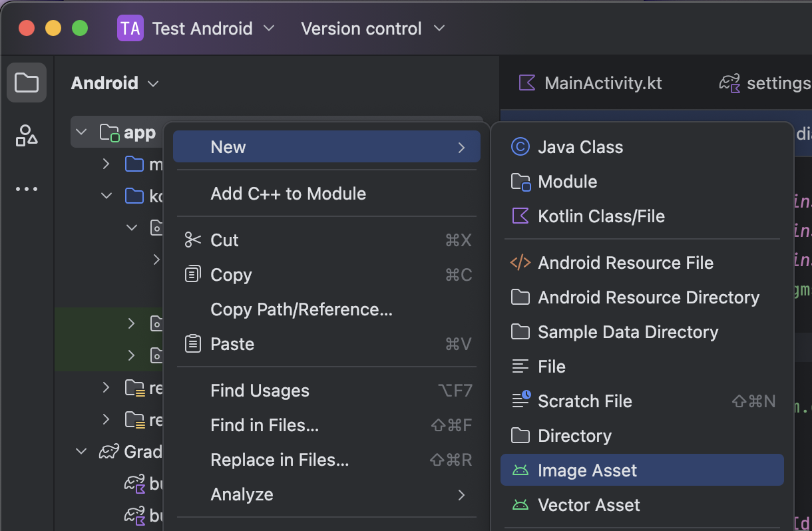Choose Kotlin Class/File in New submenu

coord(642,216)
